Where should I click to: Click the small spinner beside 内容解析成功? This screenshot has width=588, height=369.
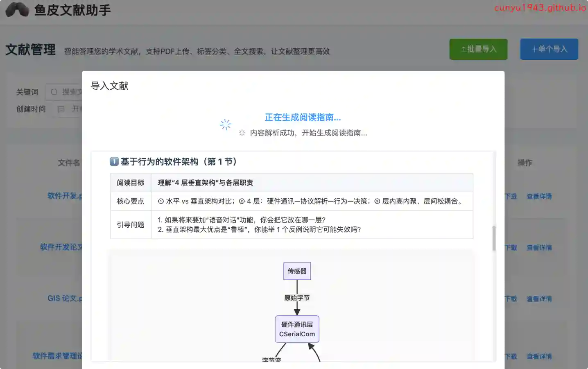[242, 133]
